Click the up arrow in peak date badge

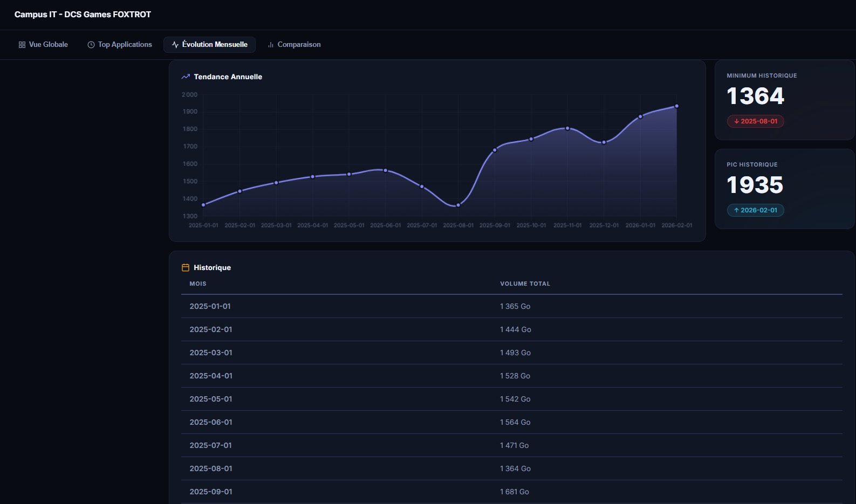pyautogui.click(x=736, y=210)
